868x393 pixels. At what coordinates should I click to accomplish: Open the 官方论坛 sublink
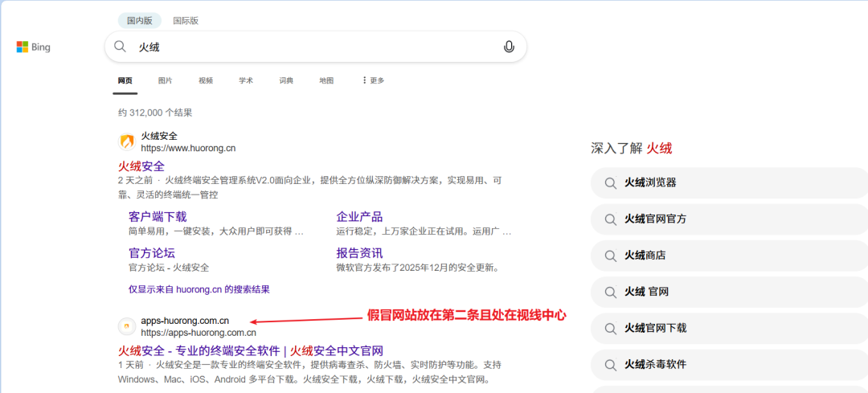click(152, 253)
